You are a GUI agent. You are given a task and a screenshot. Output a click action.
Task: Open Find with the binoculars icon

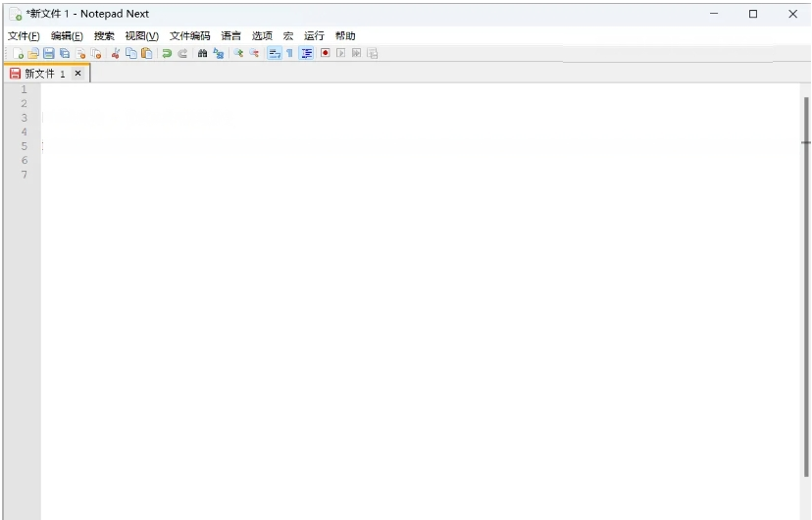coord(202,53)
